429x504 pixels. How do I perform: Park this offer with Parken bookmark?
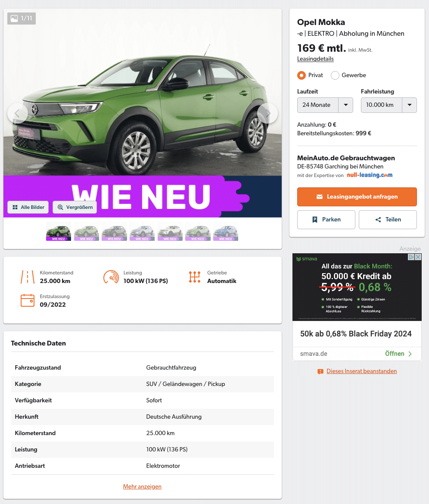coord(326,220)
